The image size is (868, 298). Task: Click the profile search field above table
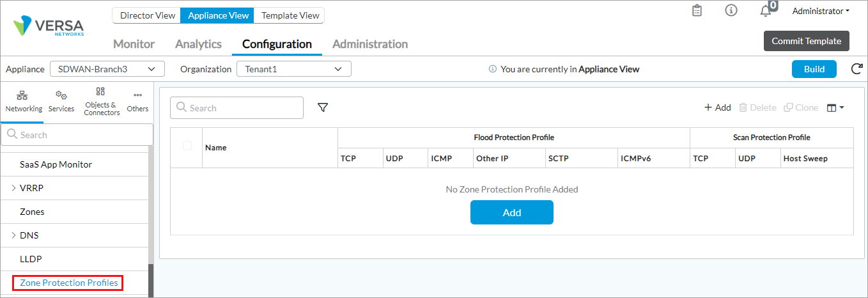(x=237, y=108)
